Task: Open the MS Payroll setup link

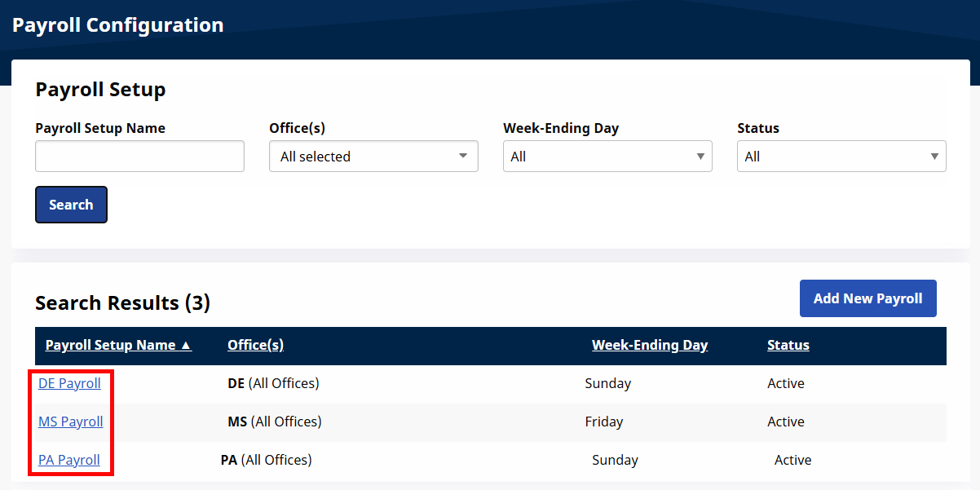Action: click(x=71, y=422)
